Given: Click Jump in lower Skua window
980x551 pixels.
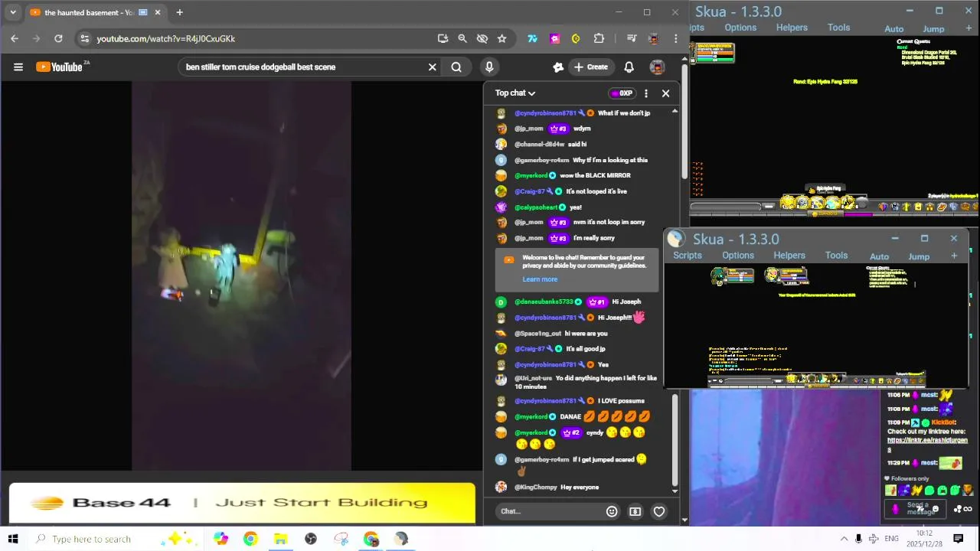Looking at the screenshot, I should 919,257.
